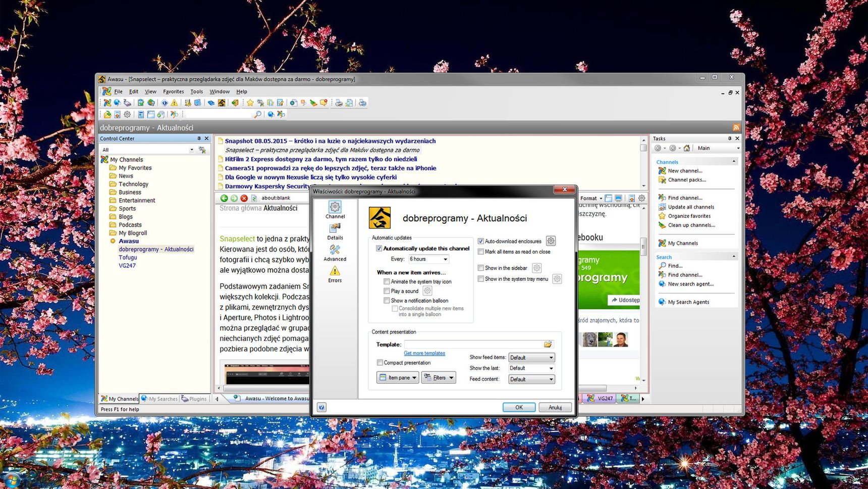Switch to the Plugins tab
This screenshot has height=489, width=868.
point(194,399)
